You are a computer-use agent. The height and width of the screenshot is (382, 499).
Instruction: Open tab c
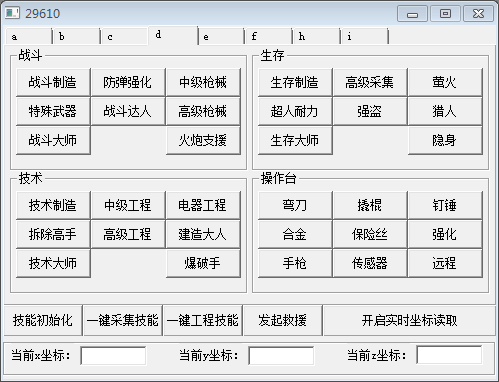[x=125, y=36]
